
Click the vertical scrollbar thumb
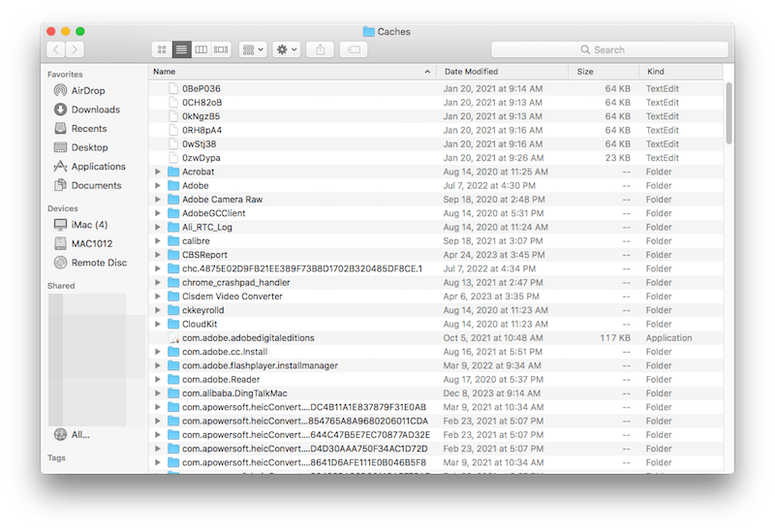coord(728,113)
